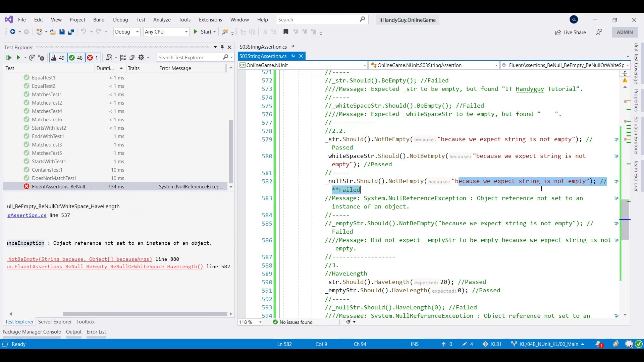This screenshot has height=362, width=644.
Task: Open the Analyze menu
Action: click(x=162, y=19)
